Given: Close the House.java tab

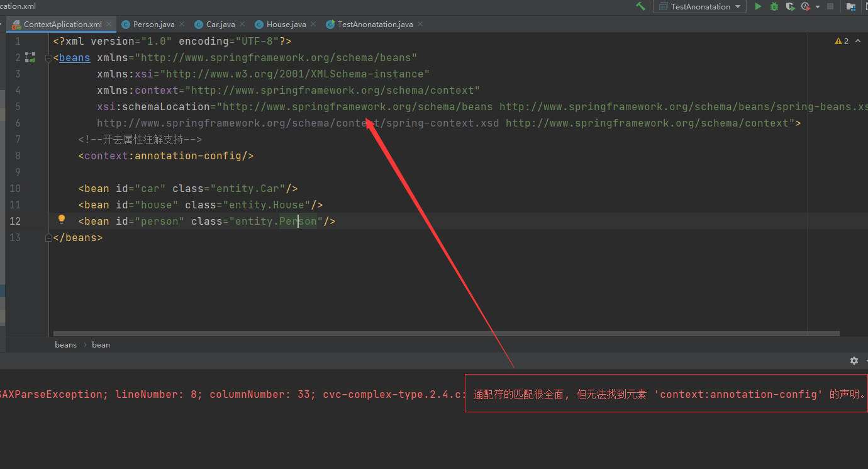Looking at the screenshot, I should (x=313, y=25).
